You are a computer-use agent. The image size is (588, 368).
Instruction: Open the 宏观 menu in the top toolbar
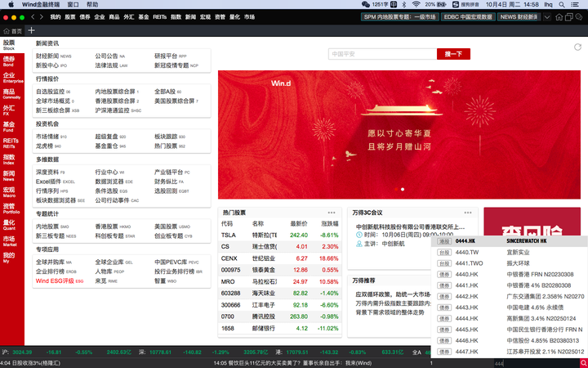(x=205, y=17)
